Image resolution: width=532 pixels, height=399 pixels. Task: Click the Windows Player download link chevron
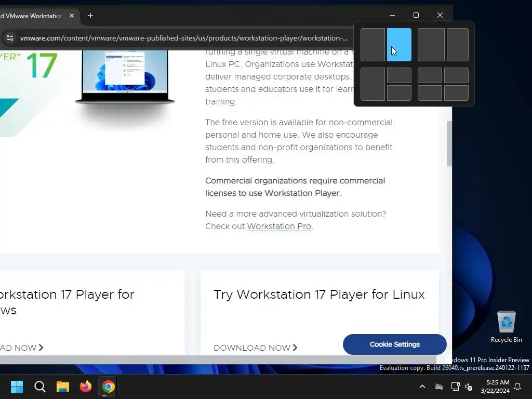pos(41,348)
